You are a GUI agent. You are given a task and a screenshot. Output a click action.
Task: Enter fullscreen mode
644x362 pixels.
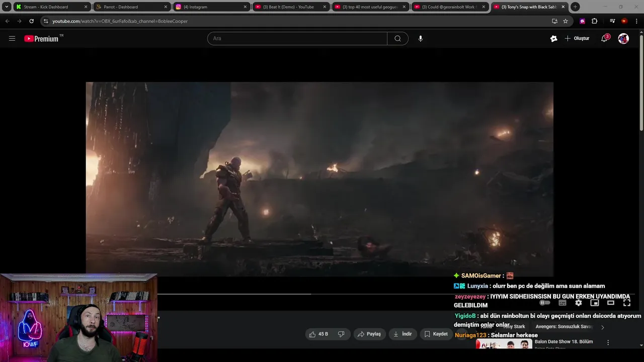click(627, 303)
